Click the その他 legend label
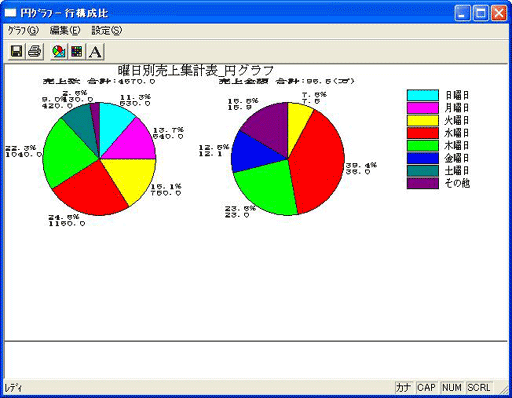This screenshot has height=398, width=512. [x=457, y=183]
